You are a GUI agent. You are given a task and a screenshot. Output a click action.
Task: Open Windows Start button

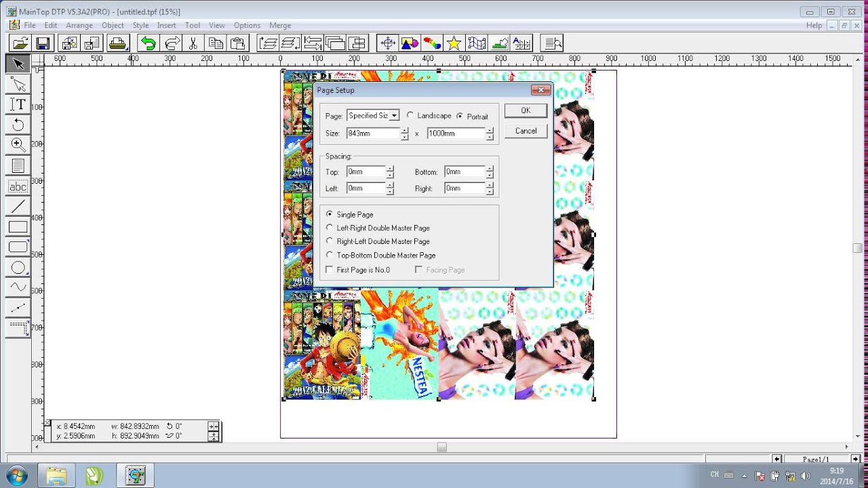[x=16, y=475]
